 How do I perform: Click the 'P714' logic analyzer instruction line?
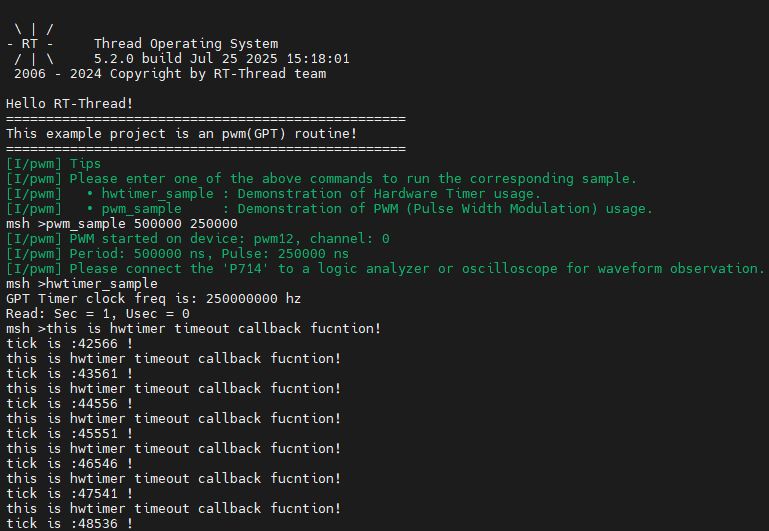tap(385, 268)
